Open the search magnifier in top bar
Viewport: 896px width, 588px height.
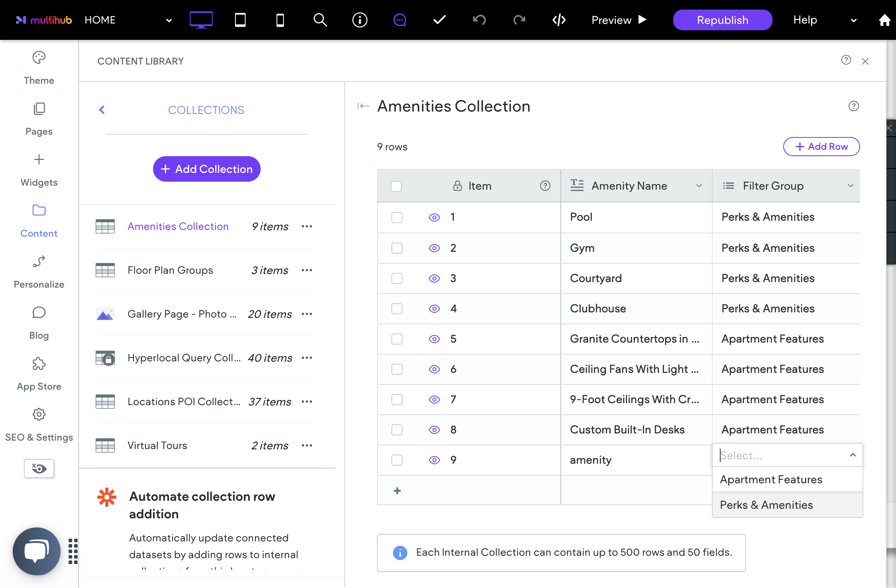point(320,20)
